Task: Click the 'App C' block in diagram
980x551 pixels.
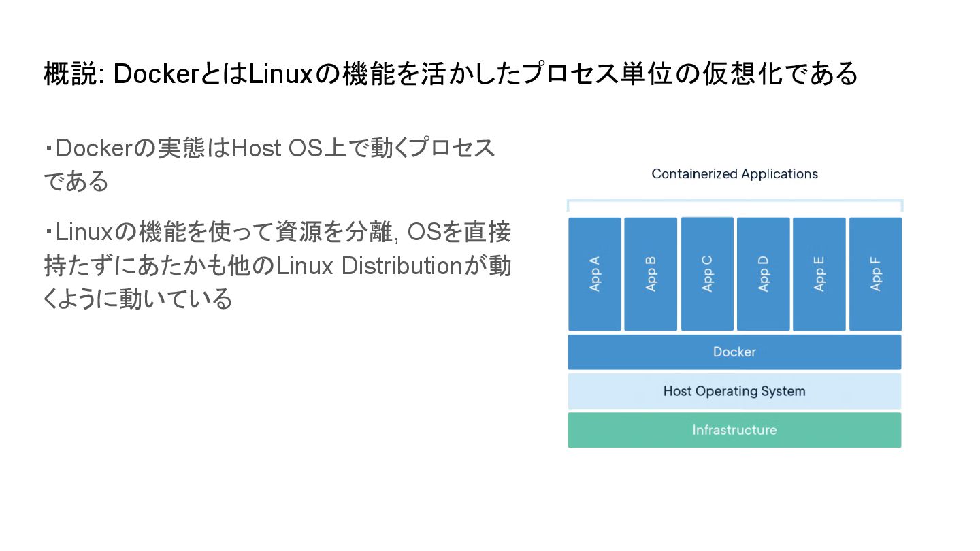Action: point(707,274)
